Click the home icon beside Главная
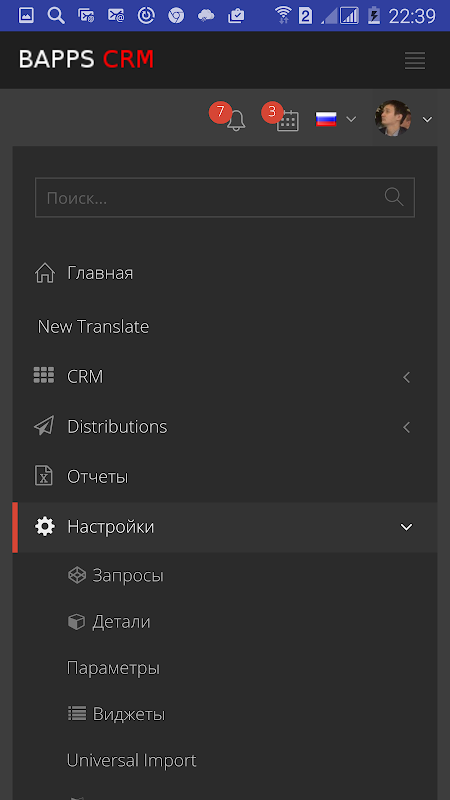 (45, 273)
